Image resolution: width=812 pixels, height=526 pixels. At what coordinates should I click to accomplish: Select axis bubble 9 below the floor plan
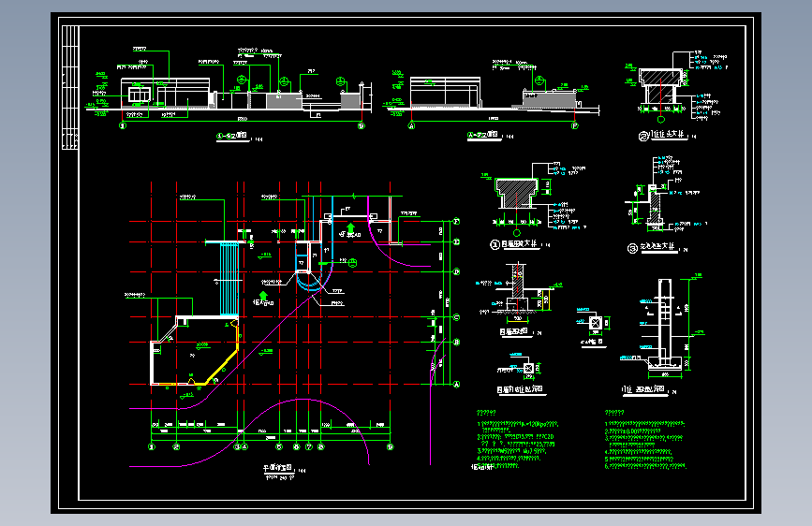pyautogui.click(x=390, y=446)
